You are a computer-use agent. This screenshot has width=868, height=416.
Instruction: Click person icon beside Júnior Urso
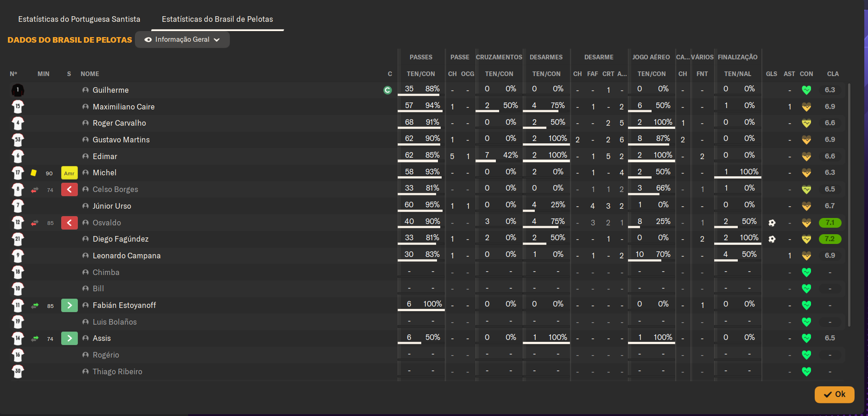[85, 206]
